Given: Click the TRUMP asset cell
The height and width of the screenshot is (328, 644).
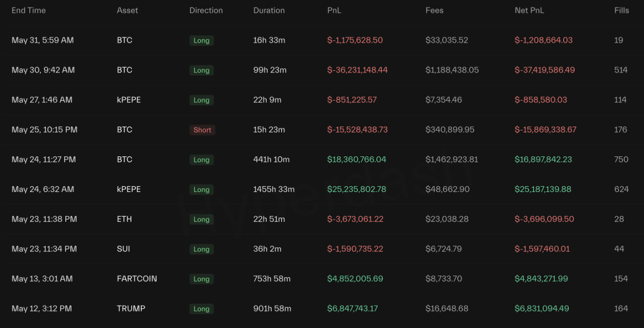Looking at the screenshot, I should [x=131, y=308].
